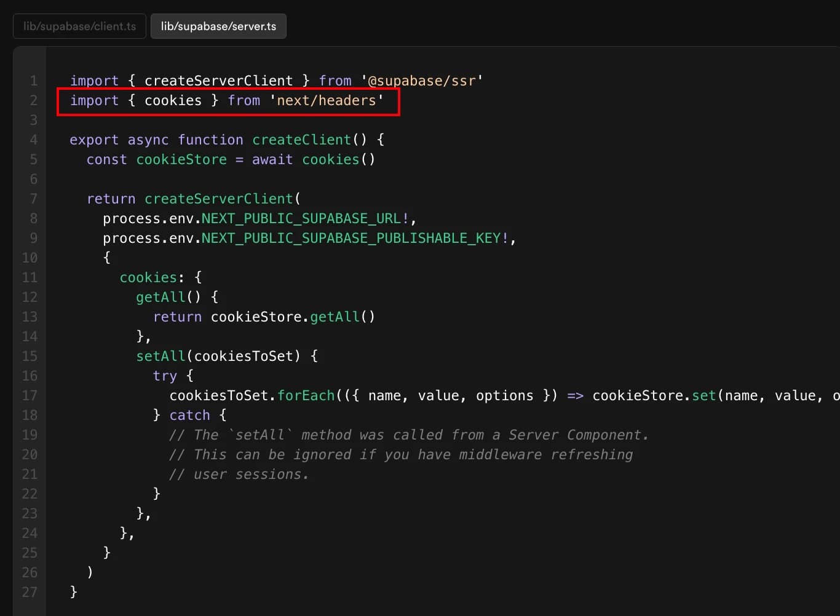Screen dimensions: 840x616
Task: Click the NEXT_PUBLIC_SUPABASE_URL variable
Action: [x=301, y=218]
